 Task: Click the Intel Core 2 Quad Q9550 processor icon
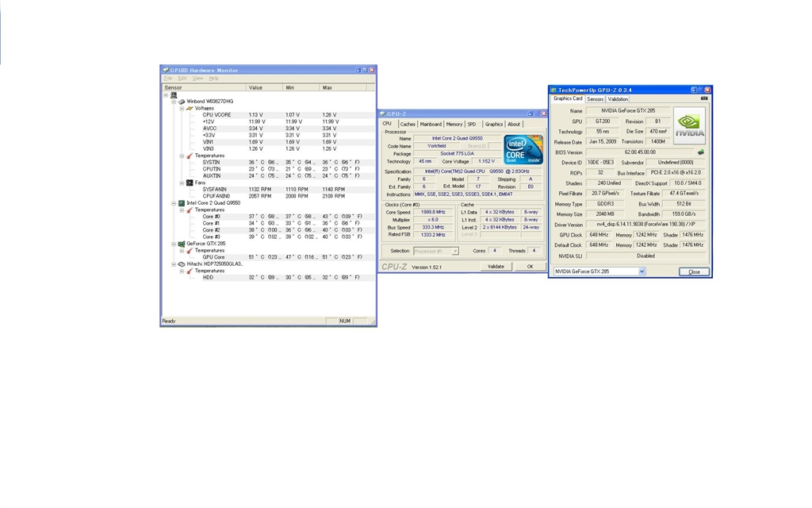(182, 203)
